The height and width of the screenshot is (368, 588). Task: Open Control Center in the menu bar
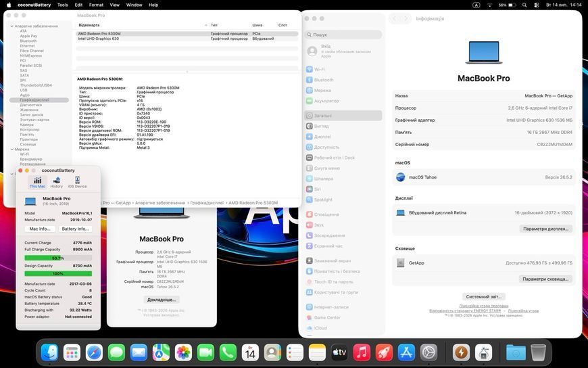pos(536,5)
